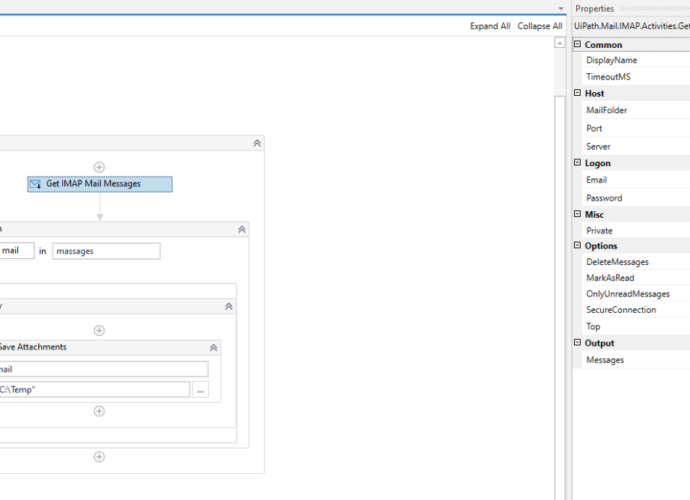
Task: Click the plus icon directly above Save Attachments
Action: tap(99, 330)
